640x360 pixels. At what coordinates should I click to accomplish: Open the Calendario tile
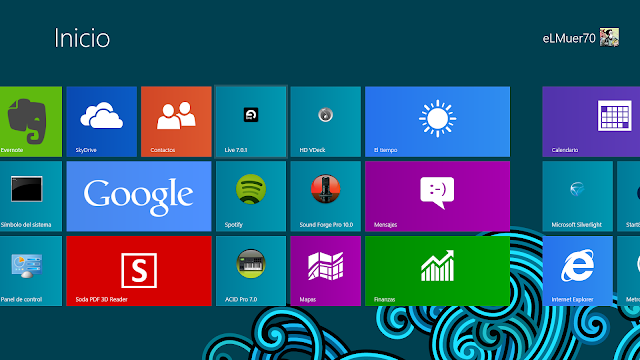click(591, 122)
